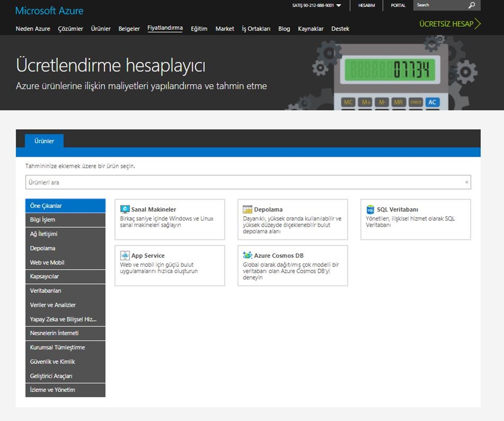Open the Ürünler navigation menu
This screenshot has width=504, height=421.
(x=100, y=28)
